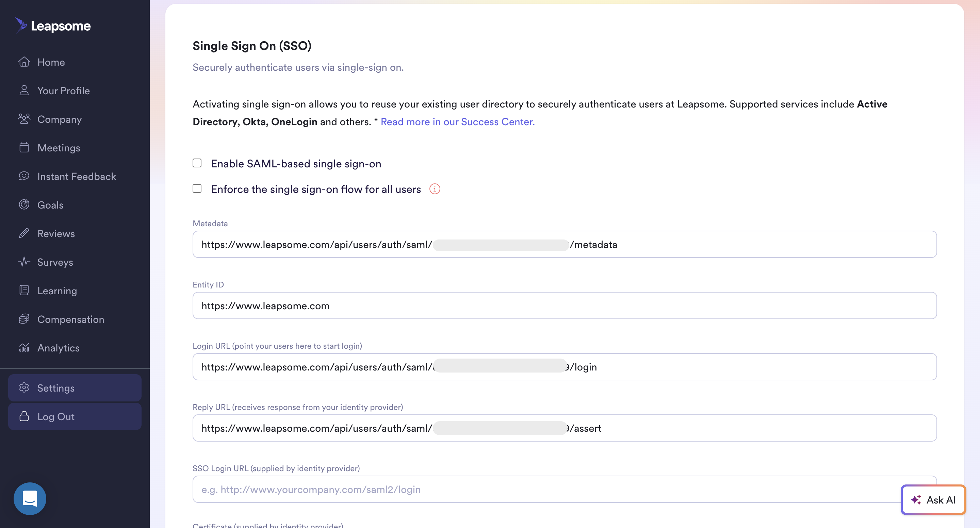Click the Analytics chart icon
Image resolution: width=980 pixels, height=528 pixels.
tap(24, 347)
